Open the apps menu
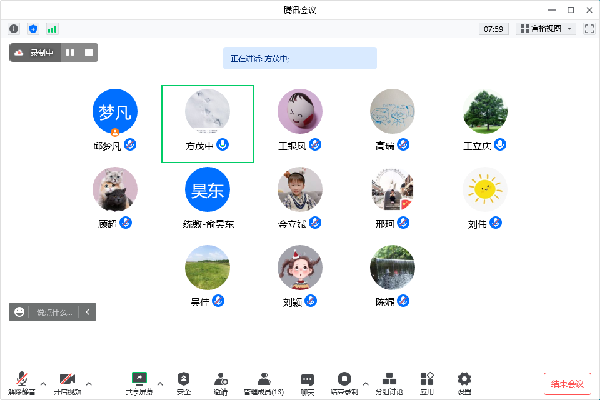 tap(428, 380)
